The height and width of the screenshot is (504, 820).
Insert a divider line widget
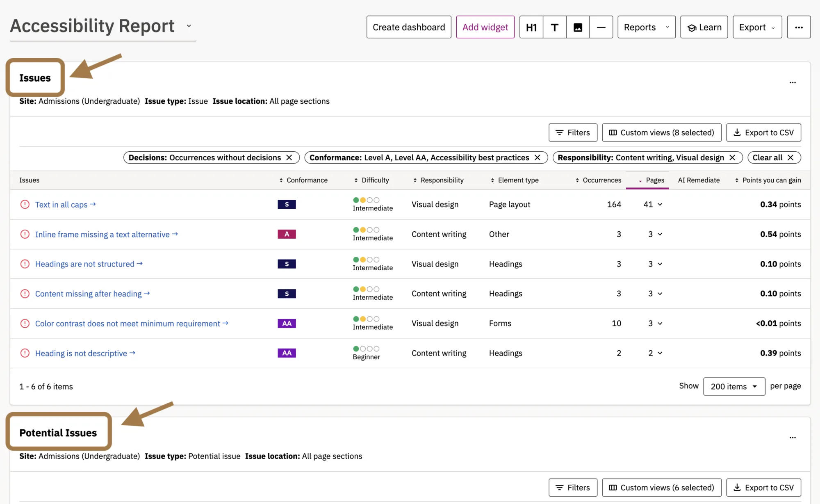(601, 27)
